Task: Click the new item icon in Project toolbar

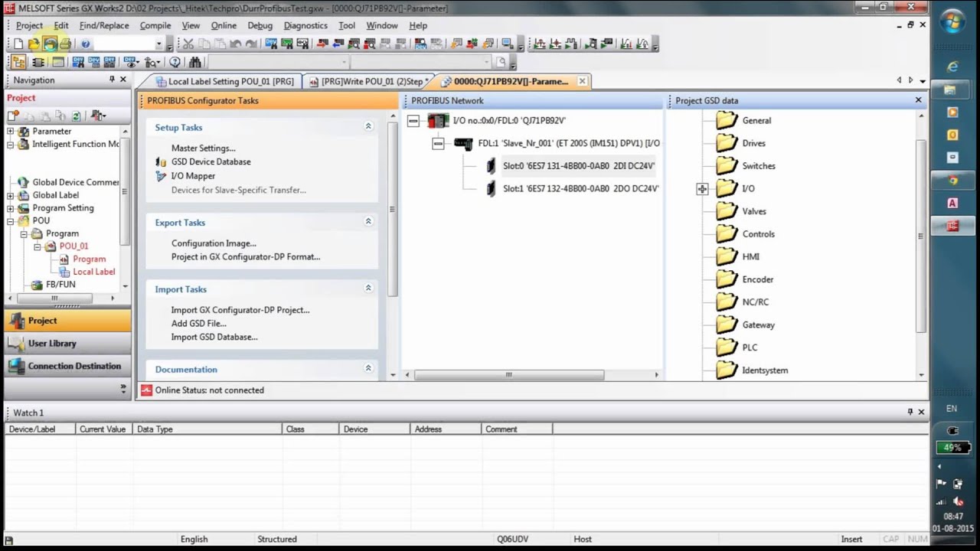Action: [x=13, y=116]
